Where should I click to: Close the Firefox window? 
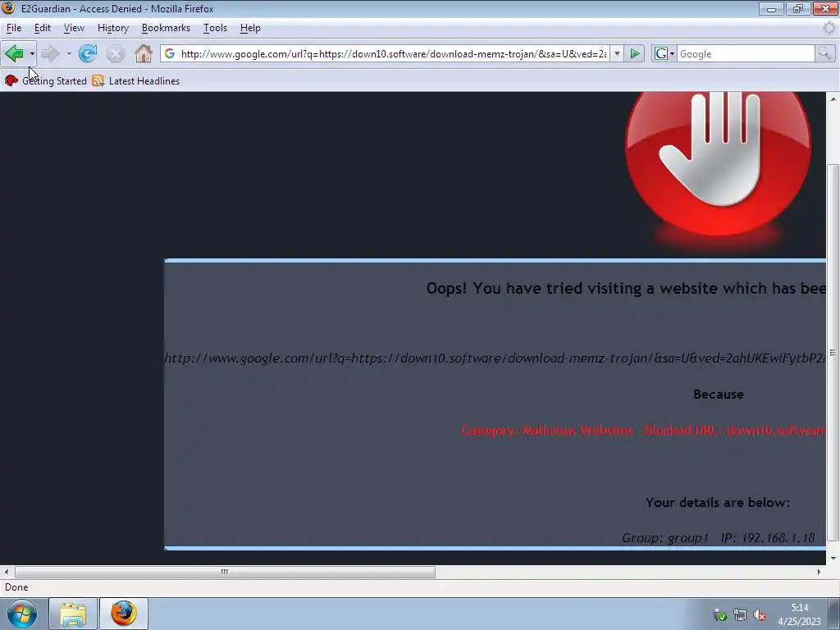825,8
